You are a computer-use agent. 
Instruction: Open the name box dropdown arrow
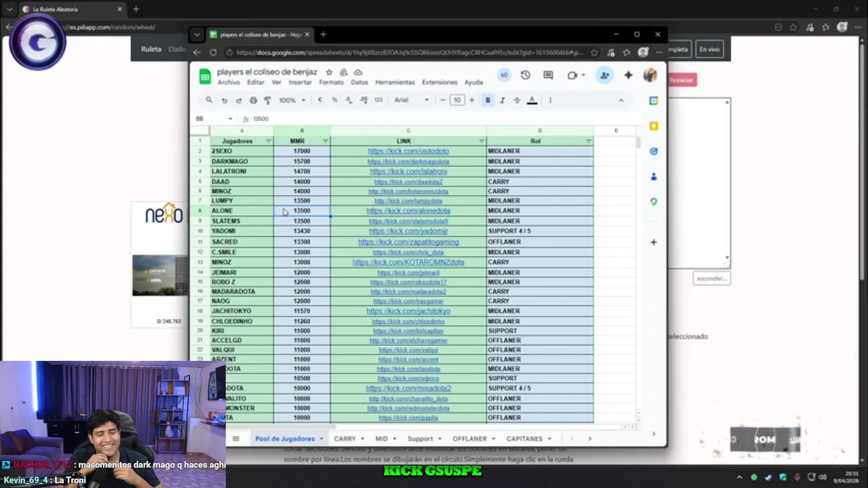pyautogui.click(x=230, y=119)
